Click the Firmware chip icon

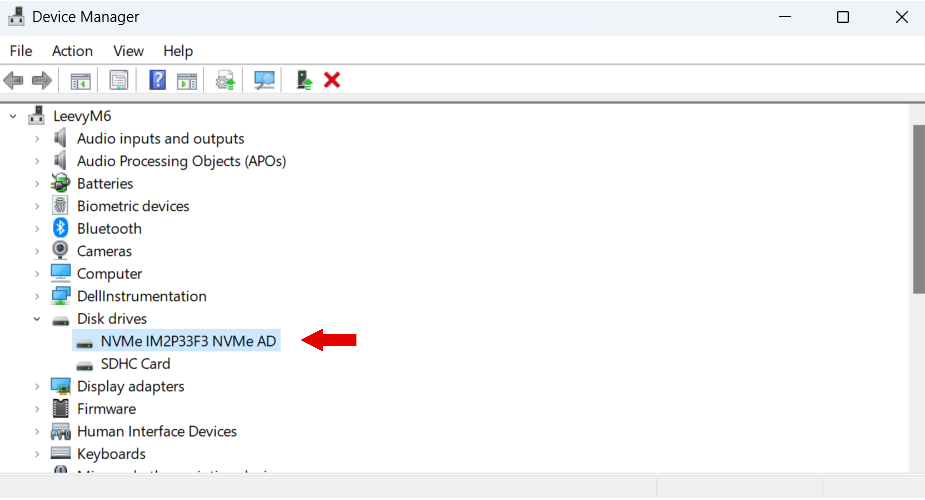60,408
